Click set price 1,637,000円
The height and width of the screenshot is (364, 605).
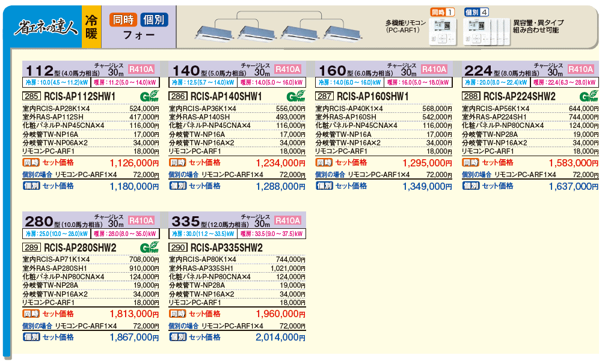coord(573,186)
